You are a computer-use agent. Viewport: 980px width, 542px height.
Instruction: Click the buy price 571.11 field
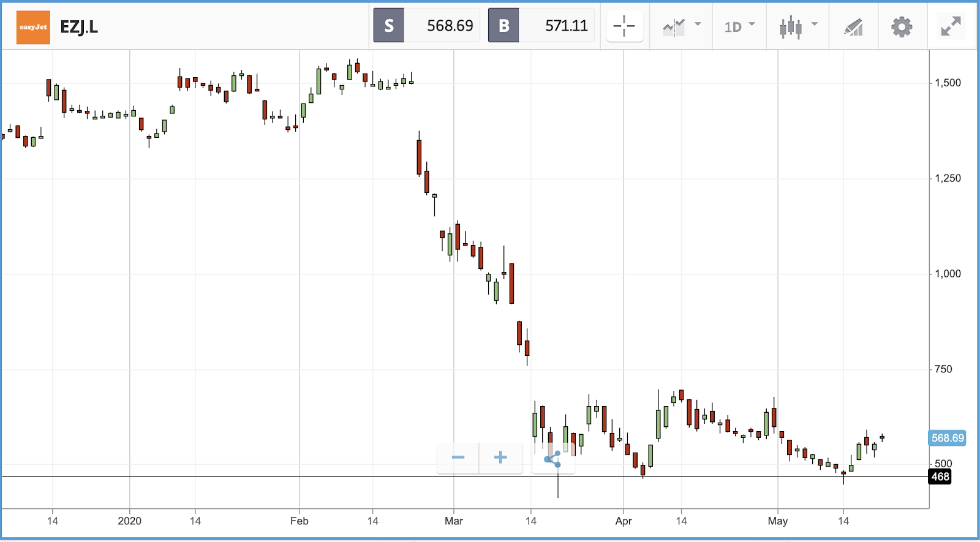click(x=557, y=26)
